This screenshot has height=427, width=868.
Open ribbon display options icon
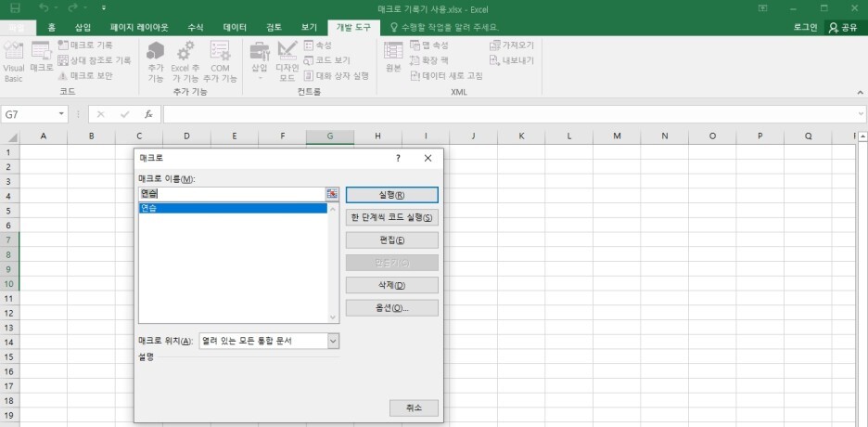pyautogui.click(x=763, y=8)
